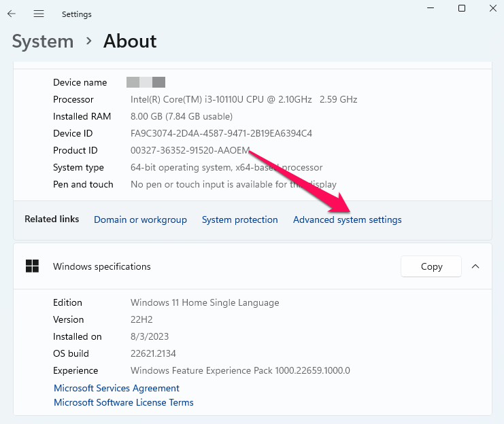Select the Installed on date 8/3/2023

tap(150, 336)
